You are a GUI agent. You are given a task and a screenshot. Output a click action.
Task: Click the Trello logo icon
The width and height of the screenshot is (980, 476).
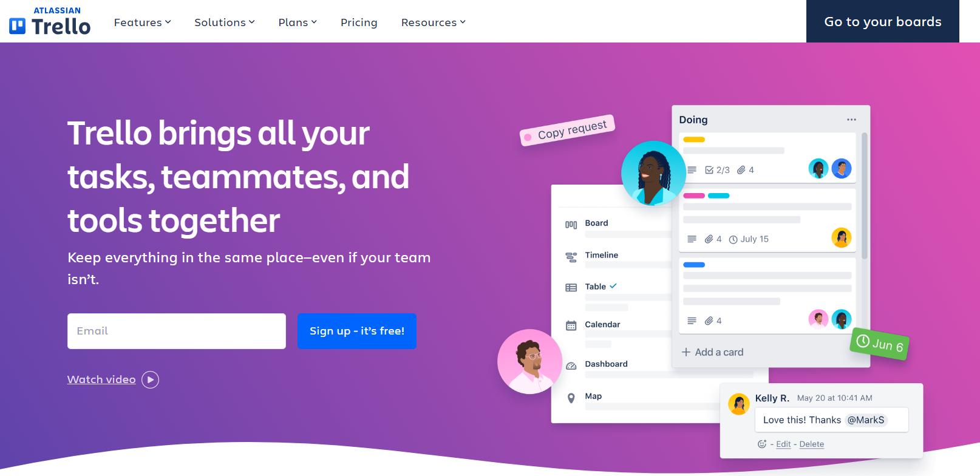pos(18,26)
